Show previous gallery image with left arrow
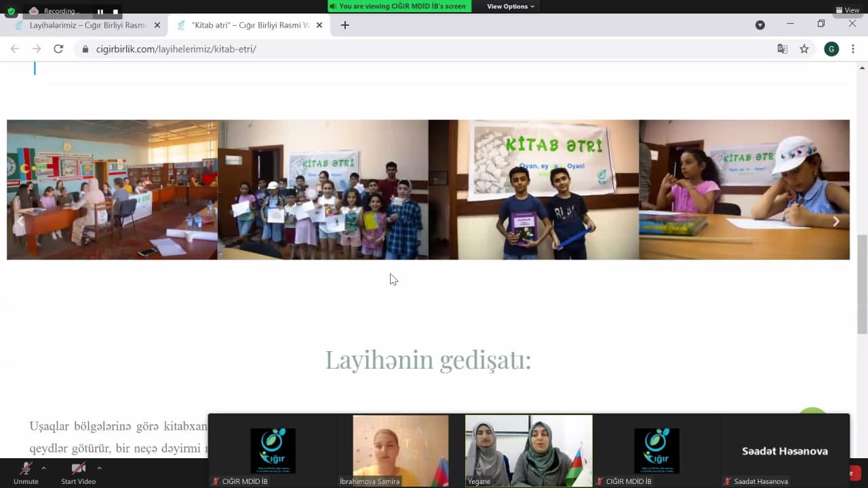 [x=20, y=221]
